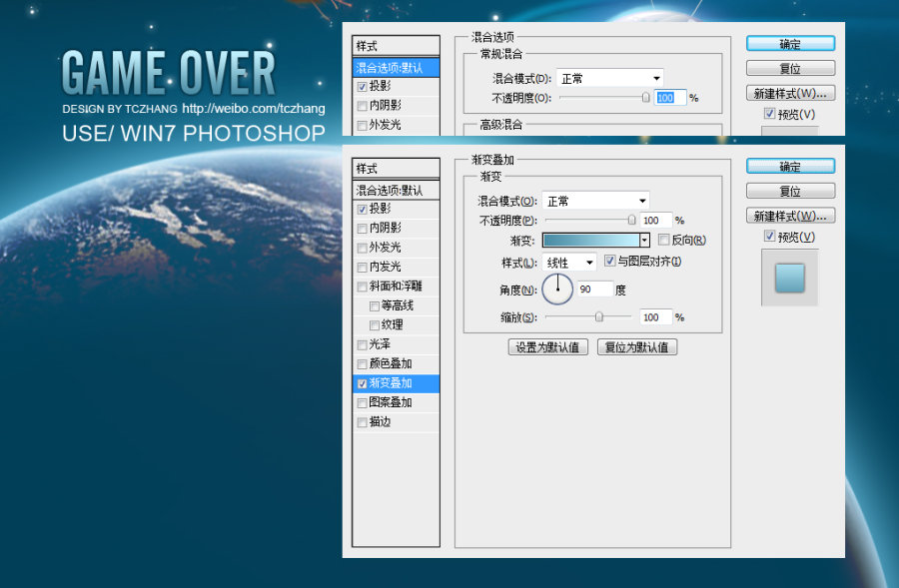The height and width of the screenshot is (588, 899).
Task: Click the 角度(N) angle dial
Action: coord(557,289)
